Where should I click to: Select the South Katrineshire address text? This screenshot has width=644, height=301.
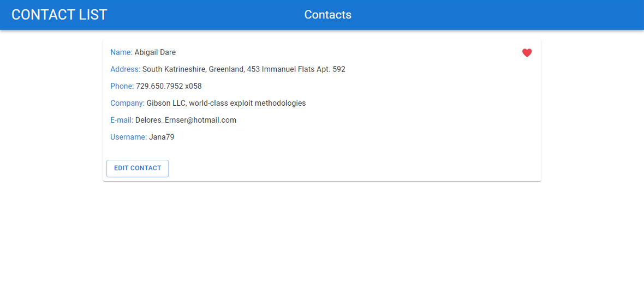click(244, 69)
